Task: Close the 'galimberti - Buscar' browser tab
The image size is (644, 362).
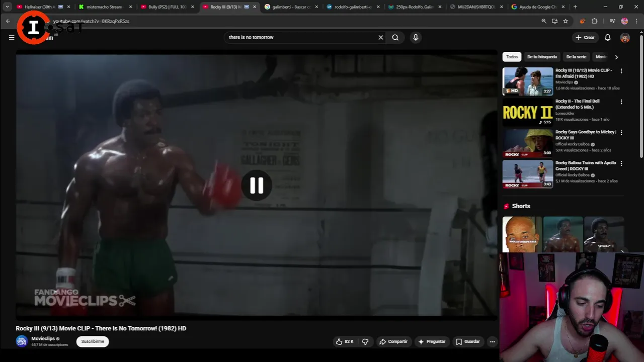Action: click(316, 7)
